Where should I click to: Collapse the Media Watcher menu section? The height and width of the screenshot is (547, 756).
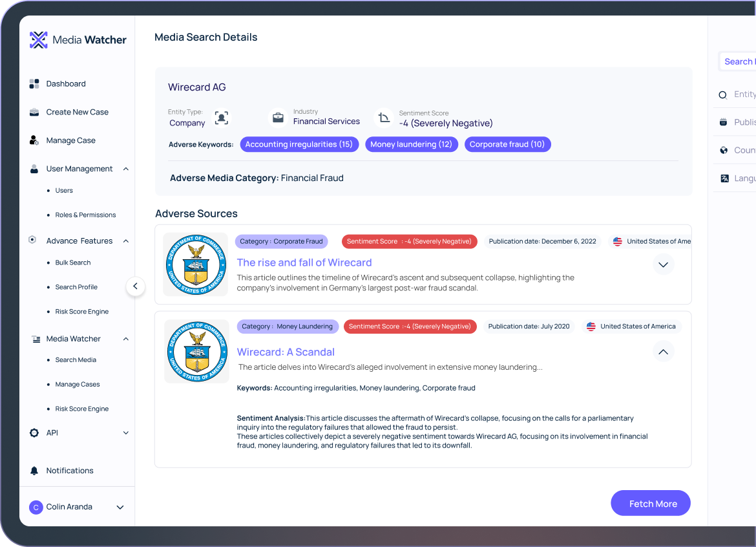[x=126, y=339]
